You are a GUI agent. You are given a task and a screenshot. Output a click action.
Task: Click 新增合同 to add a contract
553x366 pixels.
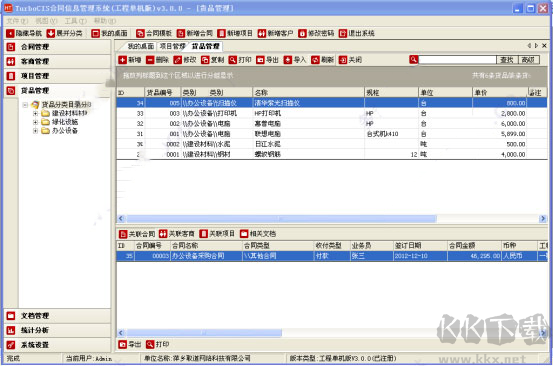195,33
